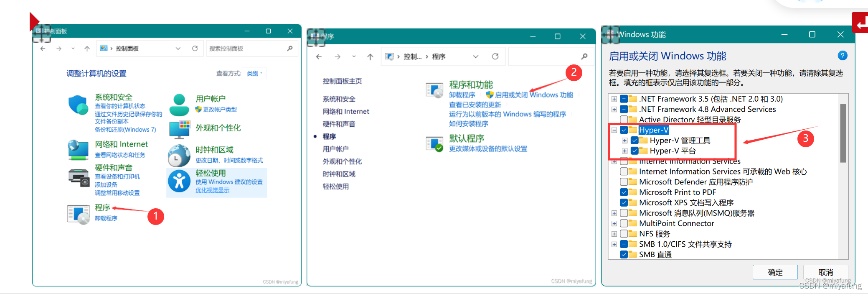Click the Ease of Access icon
Image resolution: width=868 pixels, height=294 pixels.
tap(179, 182)
